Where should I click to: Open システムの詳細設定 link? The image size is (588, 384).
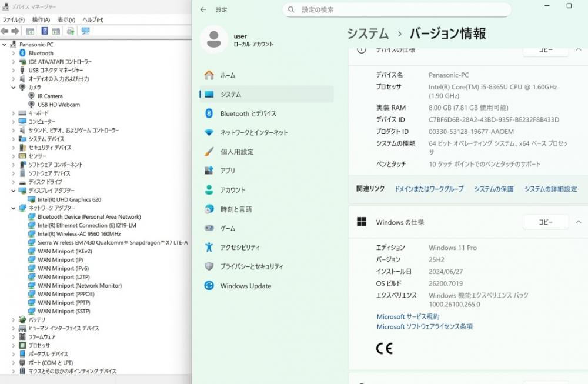550,189
